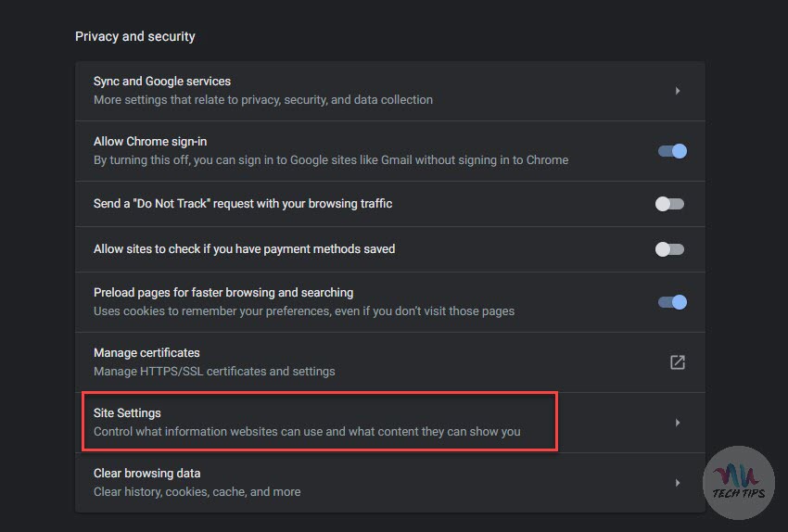Select the Site Settings title text
Viewport: 788px width, 532px height.
tap(127, 413)
